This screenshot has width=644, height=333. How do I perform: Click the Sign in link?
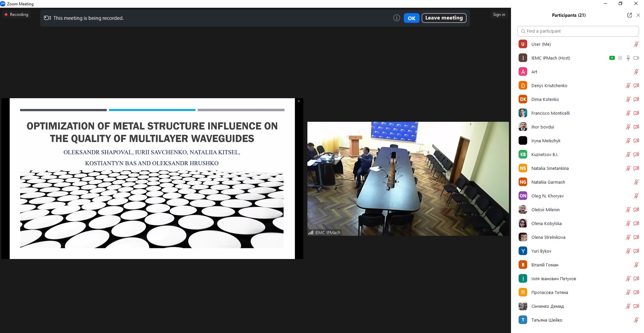pyautogui.click(x=499, y=14)
